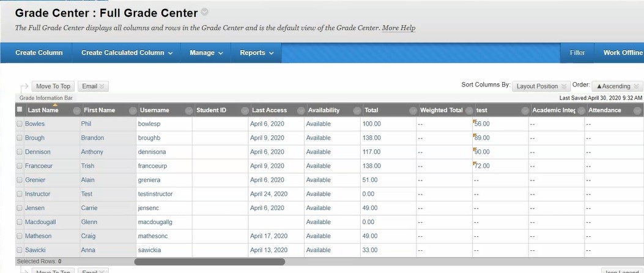This screenshot has width=644, height=273.
Task: Open Full Grade Center title options chevron
Action: pyautogui.click(x=204, y=12)
